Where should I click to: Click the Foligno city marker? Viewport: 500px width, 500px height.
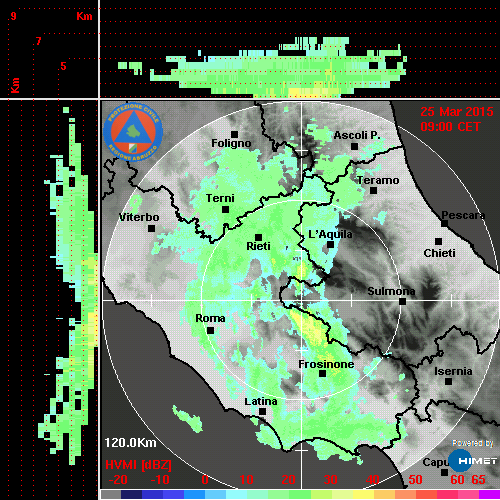click(234, 134)
